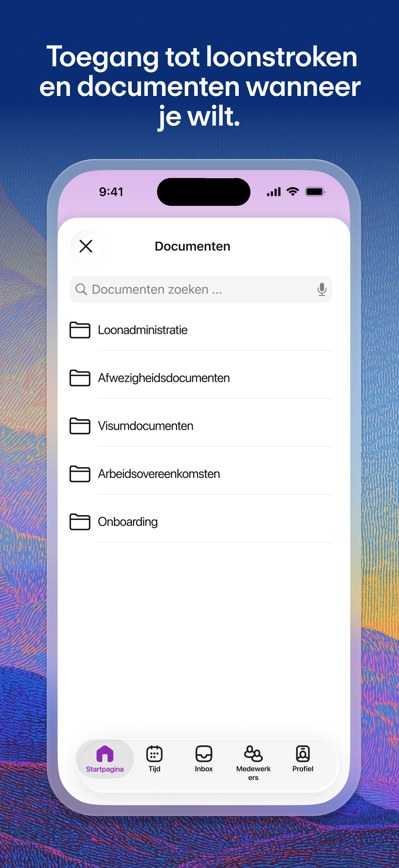Screen dimensions: 399x868
Task: Tap the Wi-Fi icon in the status bar
Action: tap(293, 192)
